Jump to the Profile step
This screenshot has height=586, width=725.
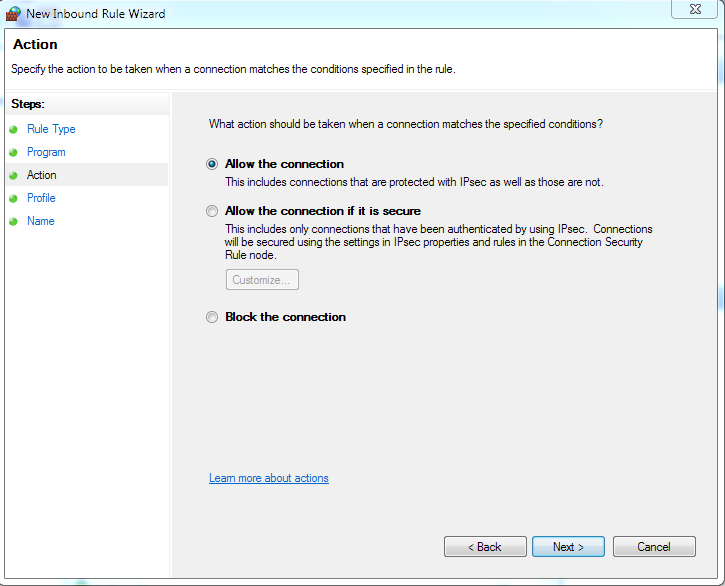[x=41, y=198]
